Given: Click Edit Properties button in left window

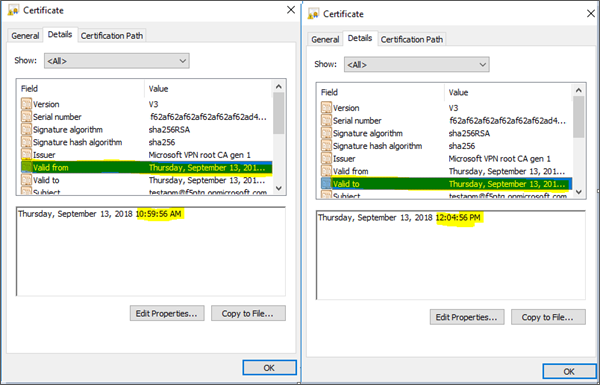Looking at the screenshot, I should tap(167, 313).
